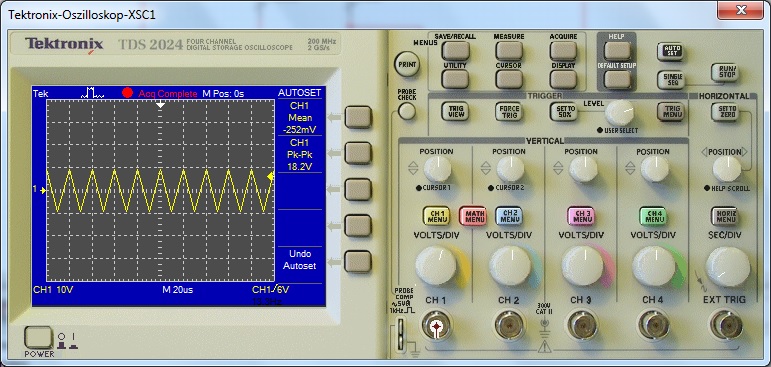Toggle the POWER switch
This screenshot has width=771, height=367.
(x=38, y=337)
